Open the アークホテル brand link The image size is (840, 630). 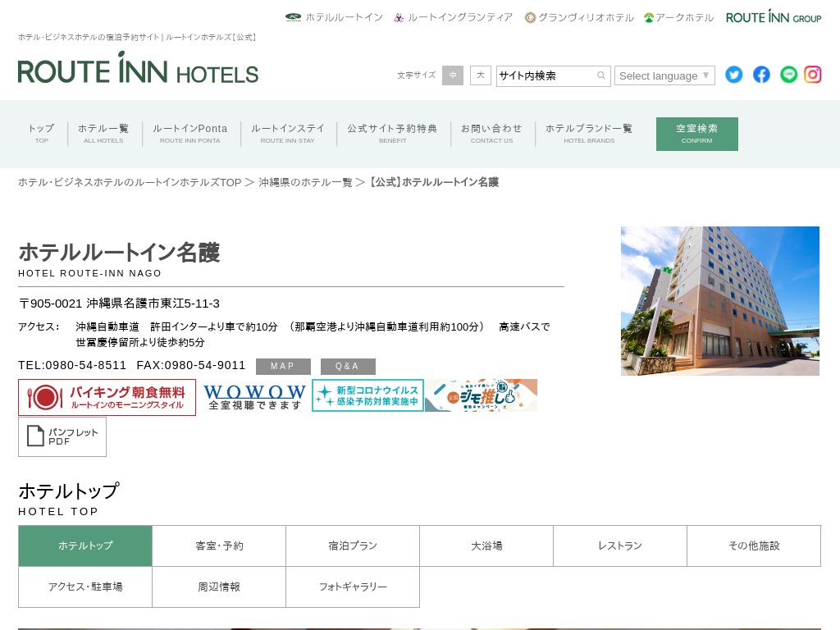point(678,17)
